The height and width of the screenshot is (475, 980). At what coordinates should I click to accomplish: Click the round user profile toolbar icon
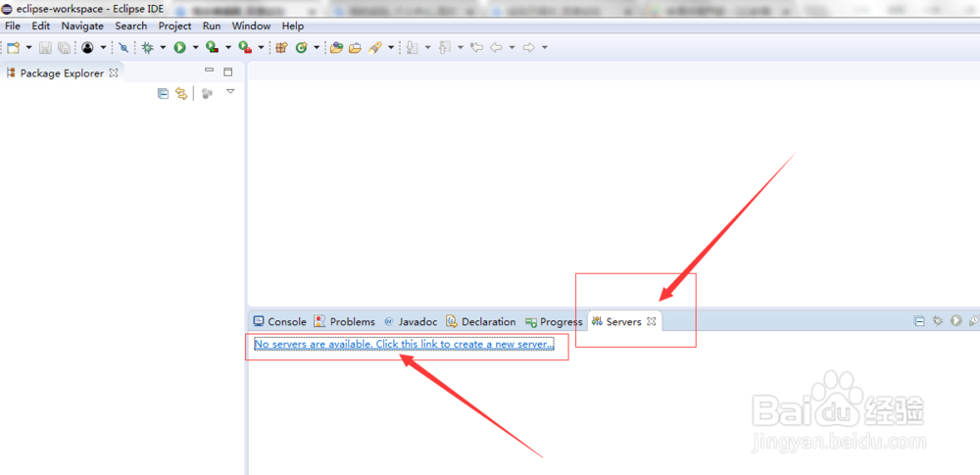click(87, 47)
